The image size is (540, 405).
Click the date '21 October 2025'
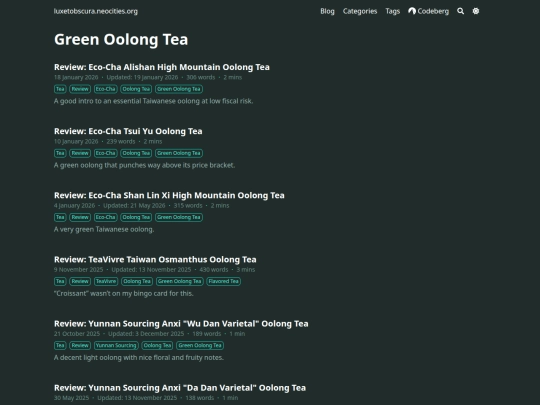pyautogui.click(x=77, y=333)
